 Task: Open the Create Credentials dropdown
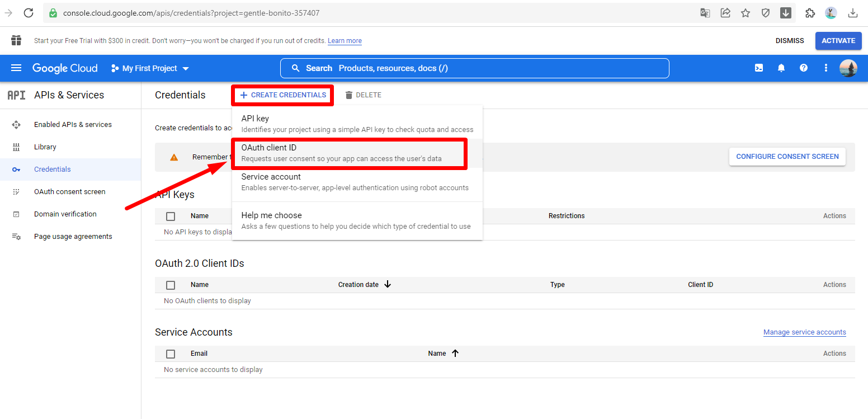(x=283, y=95)
